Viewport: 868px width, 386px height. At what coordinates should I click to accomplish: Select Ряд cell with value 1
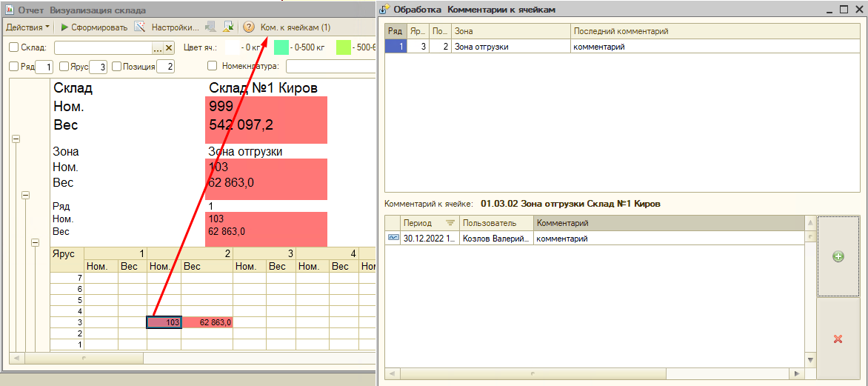click(x=395, y=47)
